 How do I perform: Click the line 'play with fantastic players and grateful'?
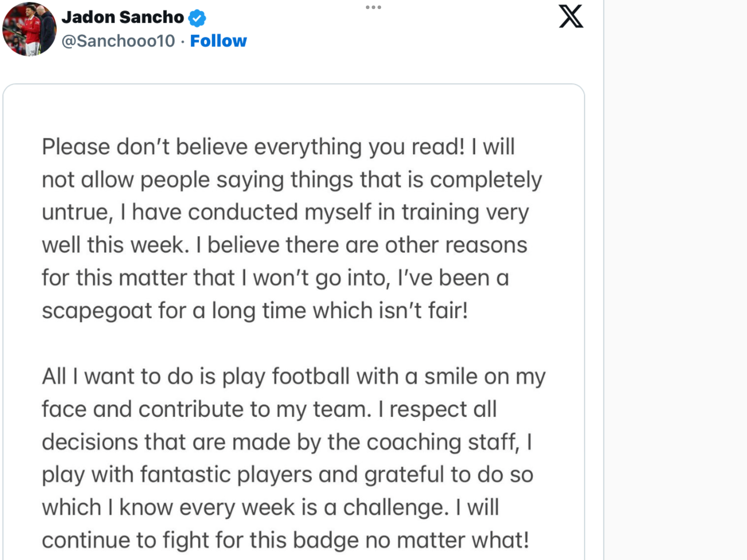pyautogui.click(x=287, y=475)
